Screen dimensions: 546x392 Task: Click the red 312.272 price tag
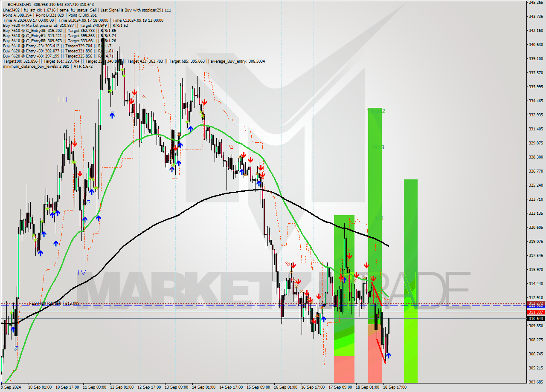(x=536, y=303)
